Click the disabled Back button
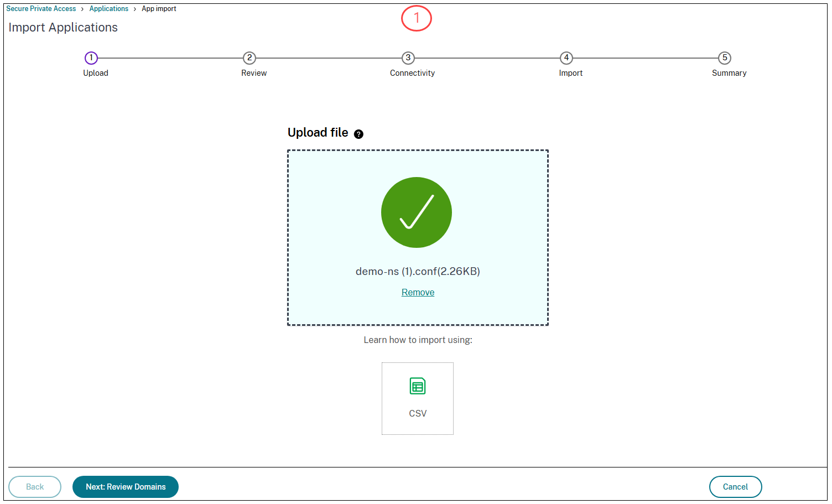 pos(35,487)
